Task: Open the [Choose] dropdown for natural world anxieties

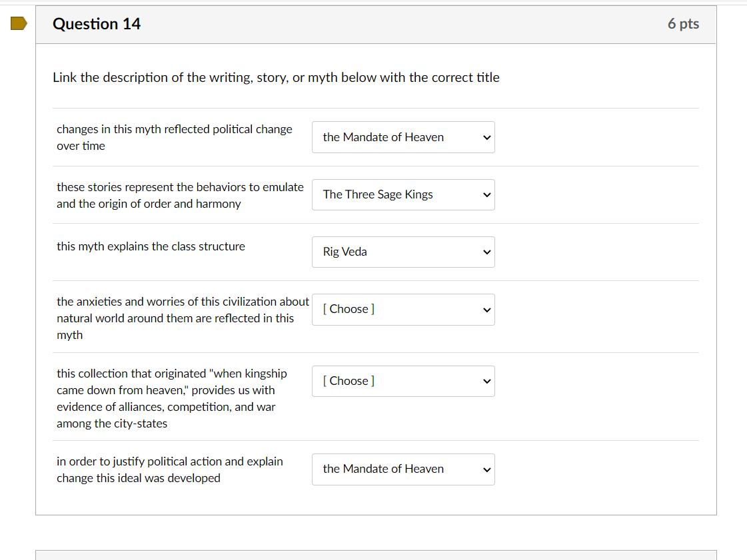Action: (x=402, y=310)
